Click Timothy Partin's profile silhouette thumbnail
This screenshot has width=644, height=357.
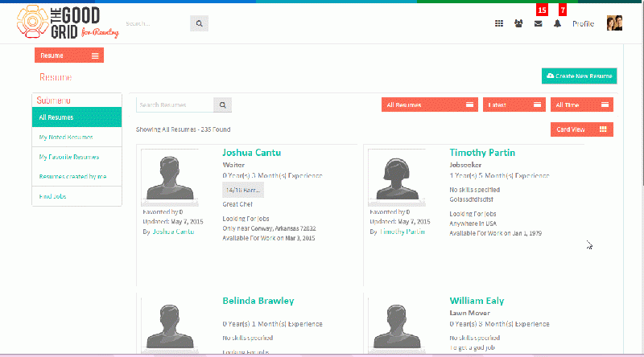(397, 177)
